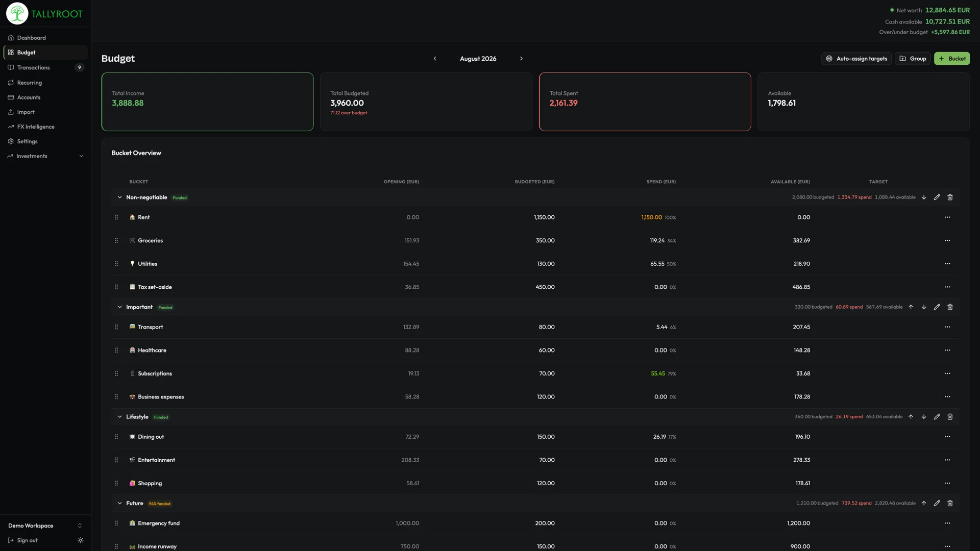The image size is (980, 551).
Task: Delete the Important group
Action: point(950,307)
